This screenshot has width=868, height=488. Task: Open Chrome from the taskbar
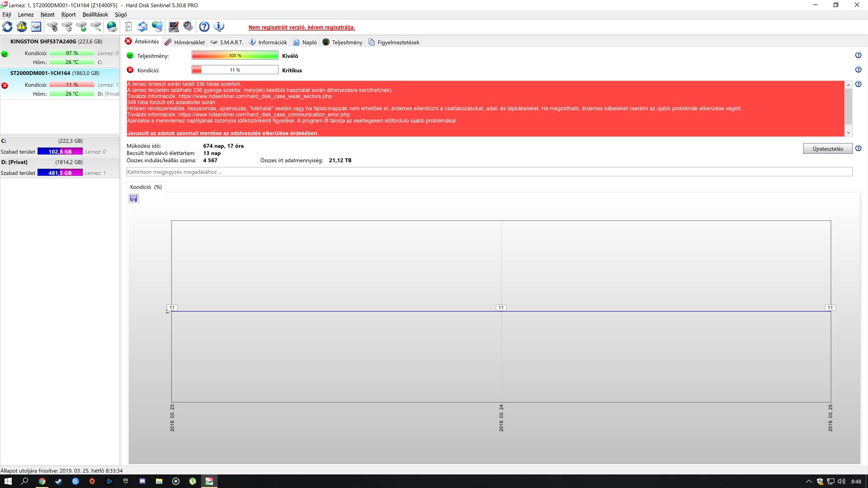(42, 481)
